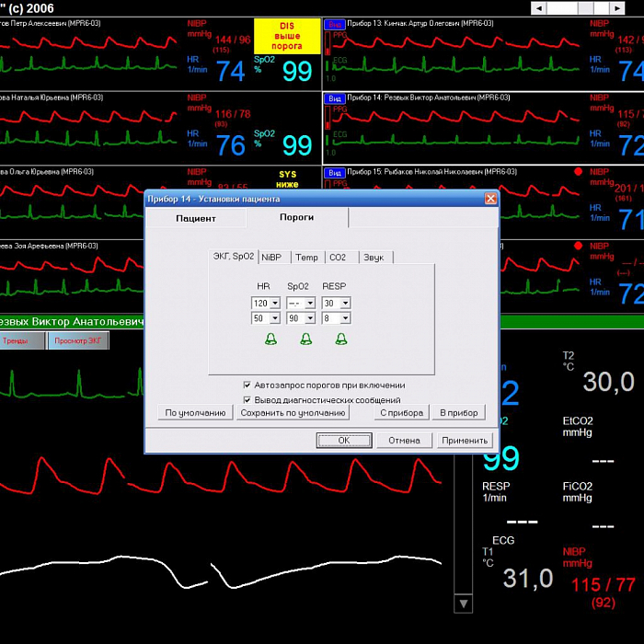The image size is (644, 644).
Task: Open the HR lower threshold dropdown
Action: [x=275, y=318]
